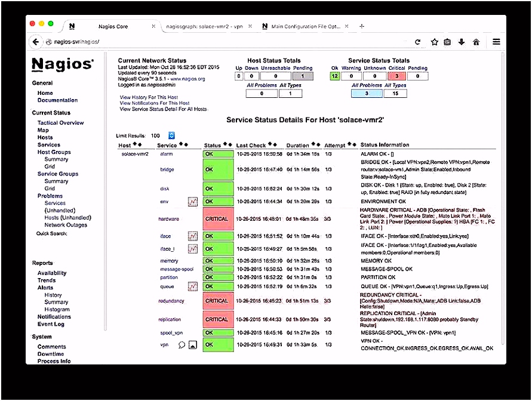Open Documentation in the sidebar
Image resolution: width=532 pixels, height=401 pixels.
pos(57,100)
